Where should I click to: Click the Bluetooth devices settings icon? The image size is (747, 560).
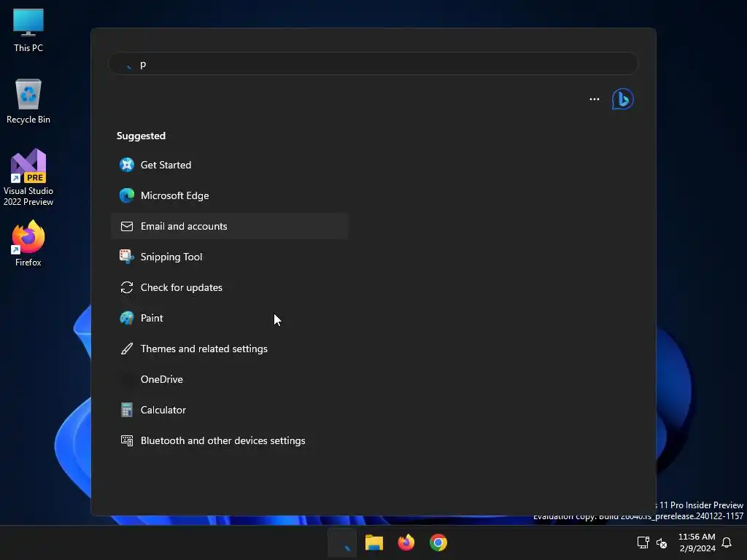(x=127, y=440)
